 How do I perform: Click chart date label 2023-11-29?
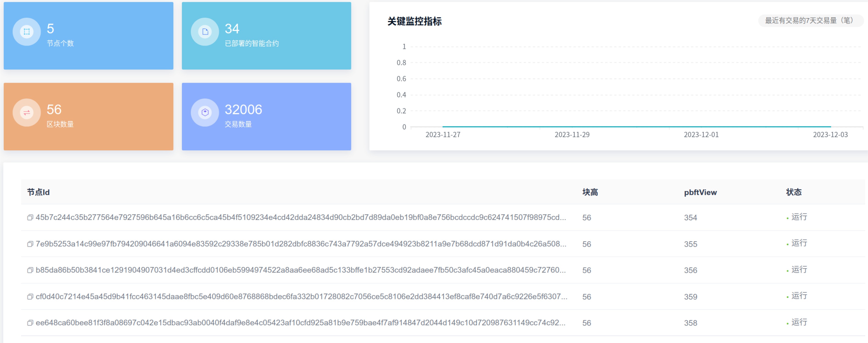572,134
